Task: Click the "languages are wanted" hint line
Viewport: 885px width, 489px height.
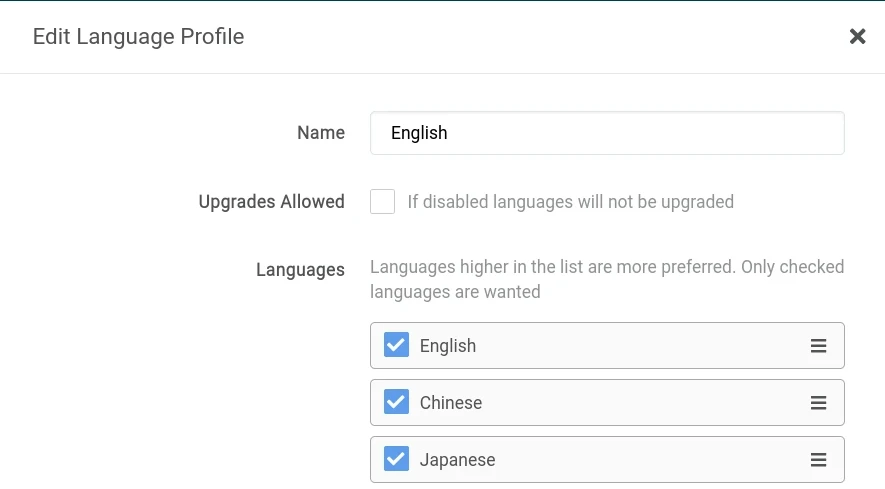Action: pos(455,292)
